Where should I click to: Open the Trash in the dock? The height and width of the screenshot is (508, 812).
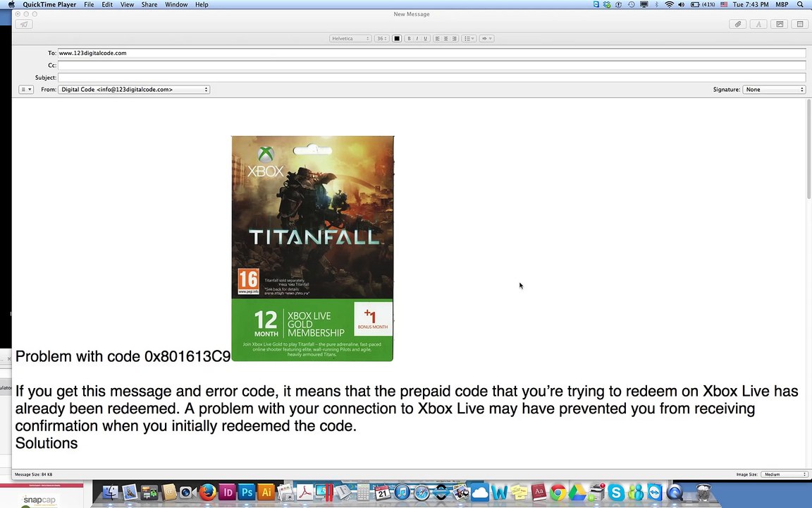[x=703, y=492]
